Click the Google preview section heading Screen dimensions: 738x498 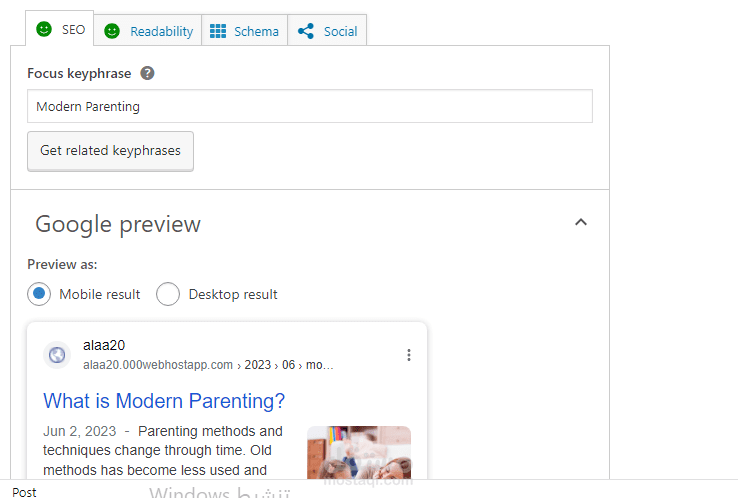118,224
